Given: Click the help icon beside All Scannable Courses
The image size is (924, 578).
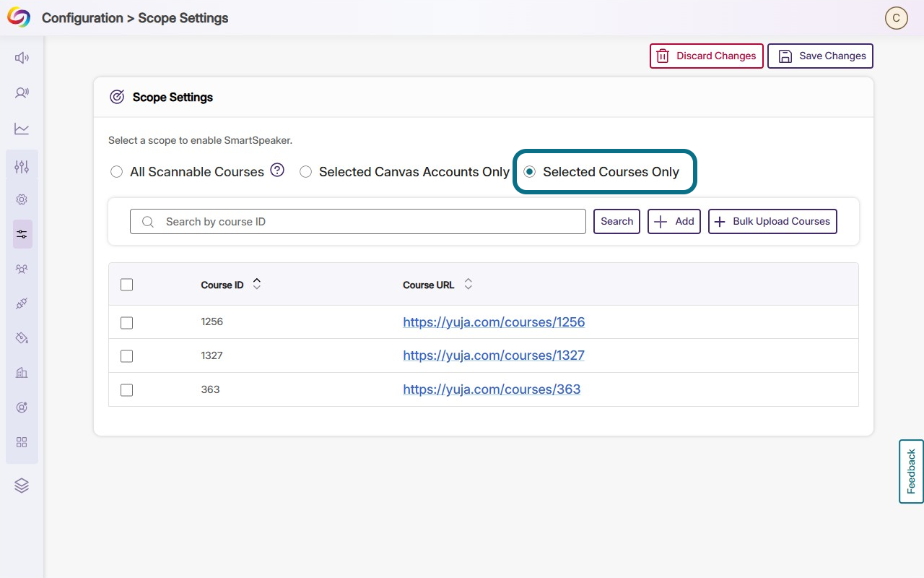Looking at the screenshot, I should [277, 171].
